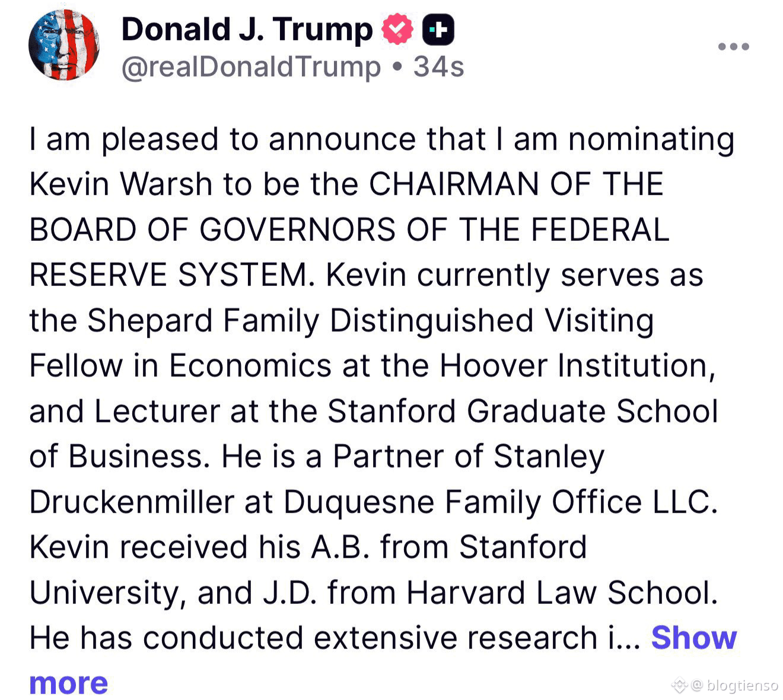The height and width of the screenshot is (700, 783).
Task: Click the blogtienso watermark text
Action: pyautogui.click(x=742, y=686)
